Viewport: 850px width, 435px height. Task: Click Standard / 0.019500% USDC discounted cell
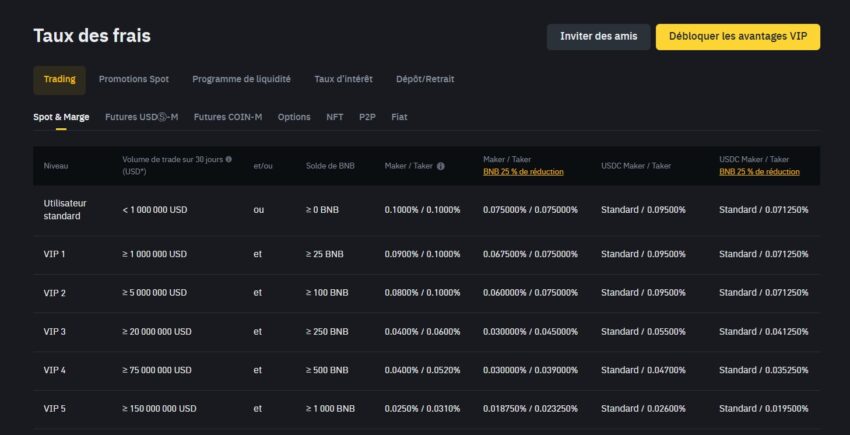coord(764,408)
